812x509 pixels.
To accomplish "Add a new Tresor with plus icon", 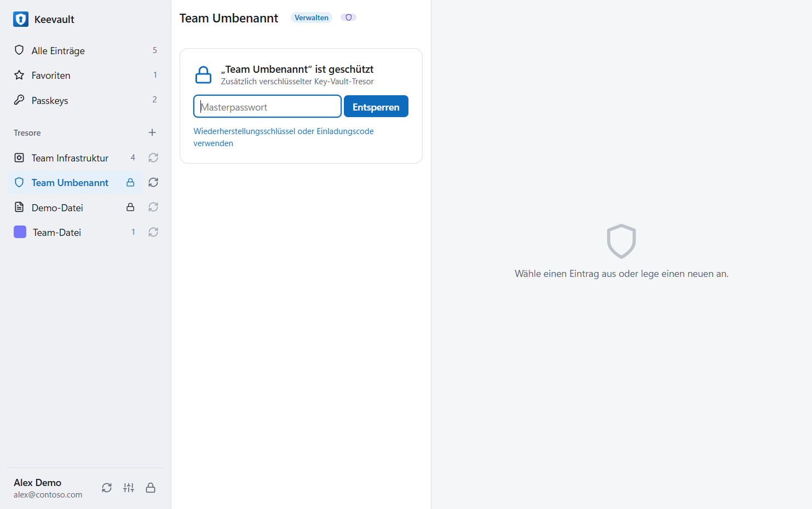I will [152, 132].
